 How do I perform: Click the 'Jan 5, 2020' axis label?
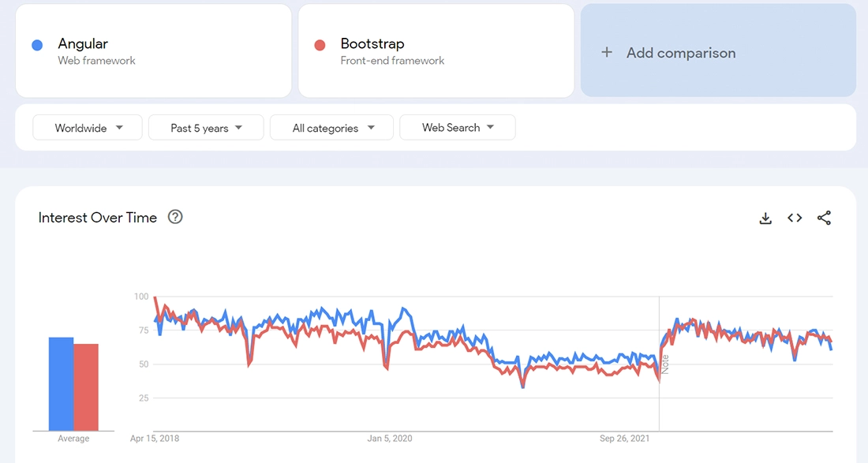pyautogui.click(x=390, y=439)
